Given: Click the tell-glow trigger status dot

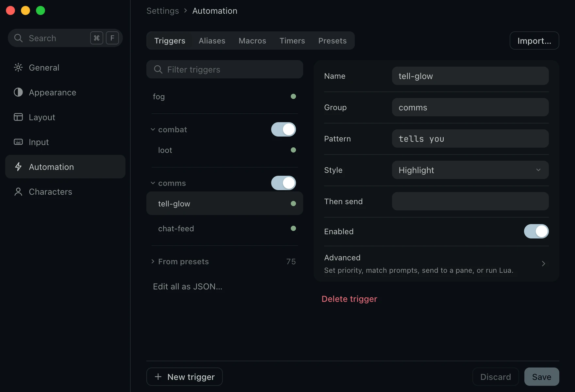Looking at the screenshot, I should coord(293,204).
